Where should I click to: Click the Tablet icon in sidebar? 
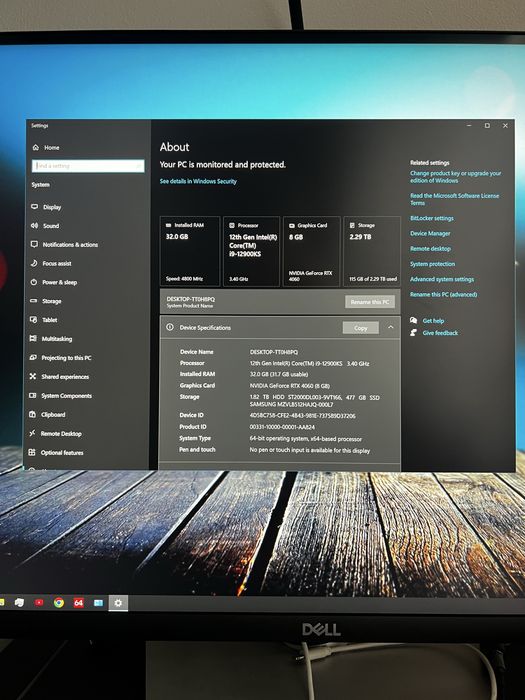33,320
